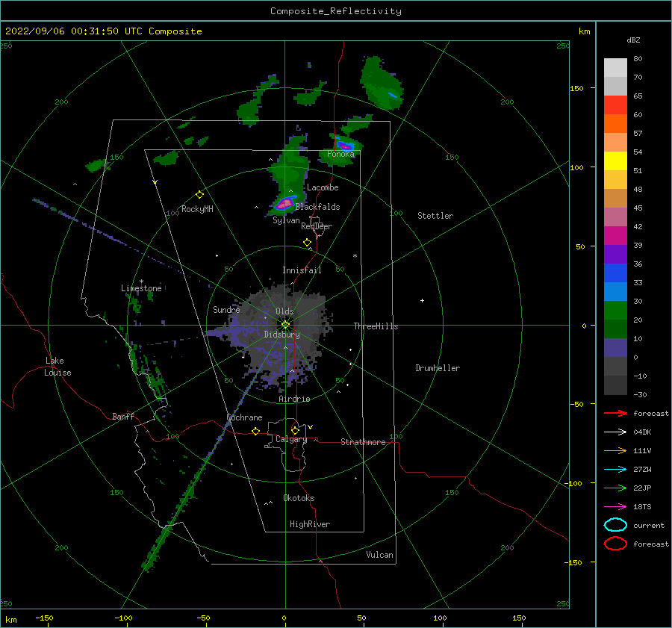The image size is (672, 628).
Task: Click the yellow diamond marker near Cochrane
Action: pyautogui.click(x=256, y=431)
